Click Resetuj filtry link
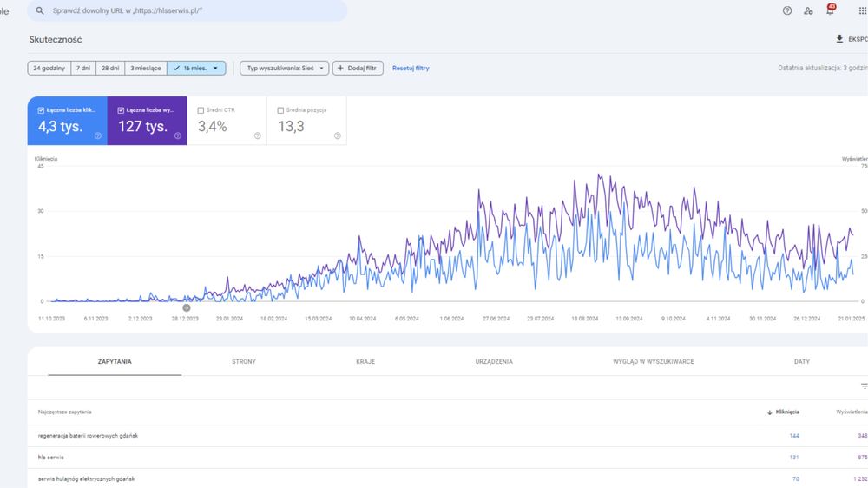This screenshot has width=868, height=488. click(x=411, y=68)
